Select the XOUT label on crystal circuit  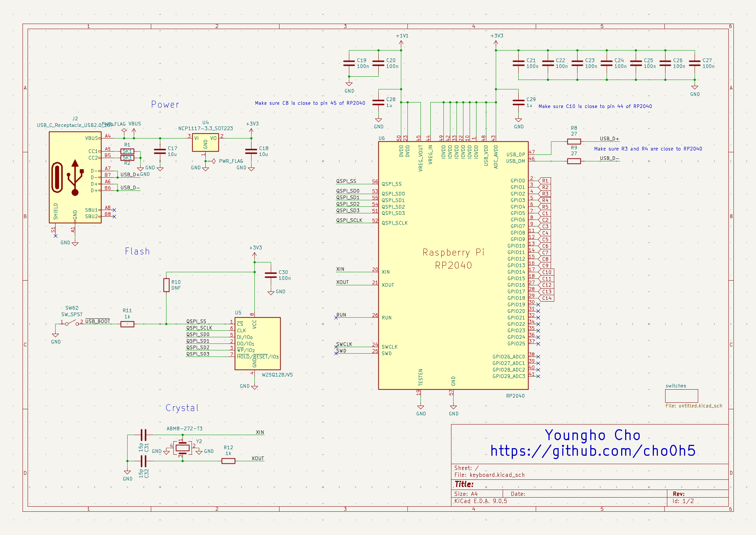tap(258, 458)
